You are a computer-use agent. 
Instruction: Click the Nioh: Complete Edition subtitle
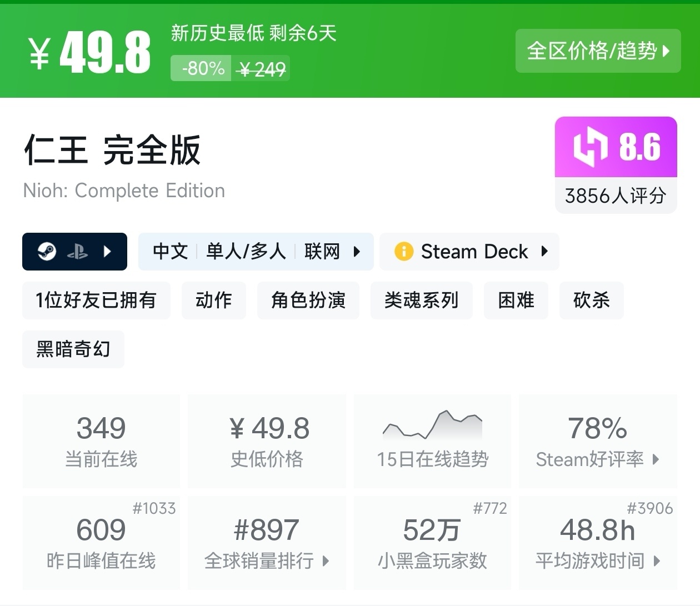tap(124, 191)
